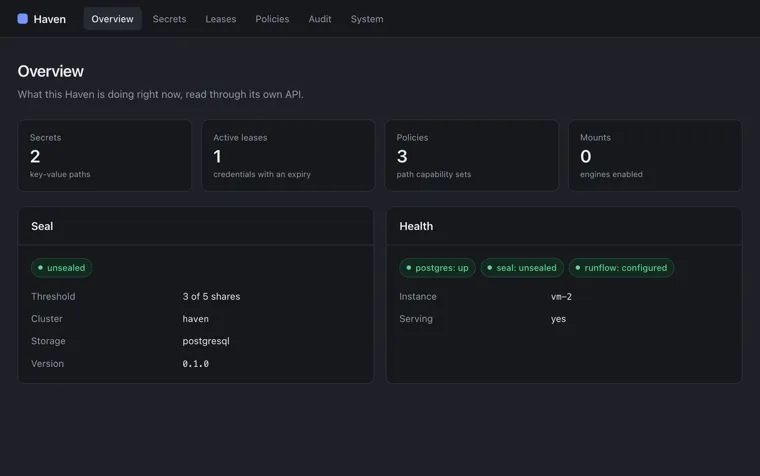Screen dimensions: 760x476
Task: Click the Active leases count value 1
Action: coord(217,157)
